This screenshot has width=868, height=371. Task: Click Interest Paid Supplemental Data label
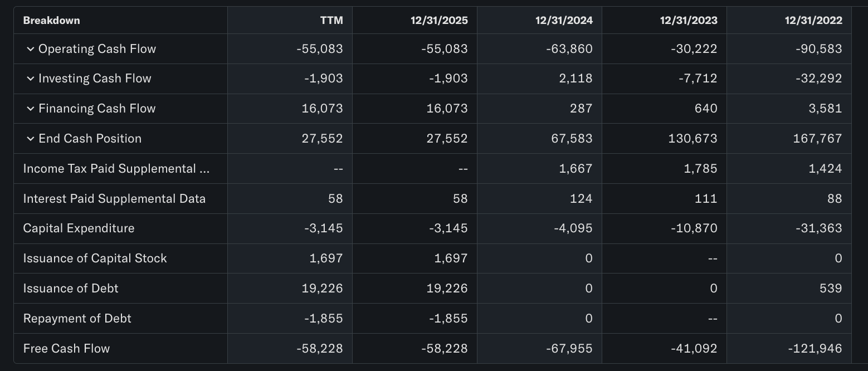pyautogui.click(x=114, y=198)
